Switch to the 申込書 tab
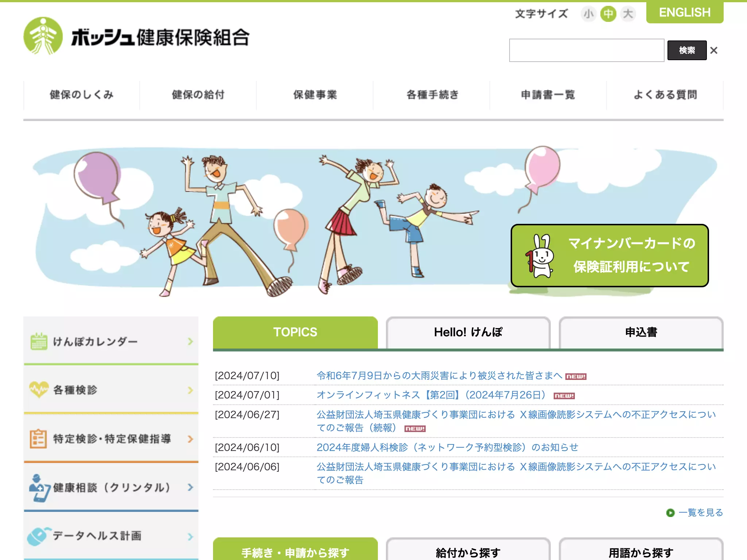 (x=641, y=332)
